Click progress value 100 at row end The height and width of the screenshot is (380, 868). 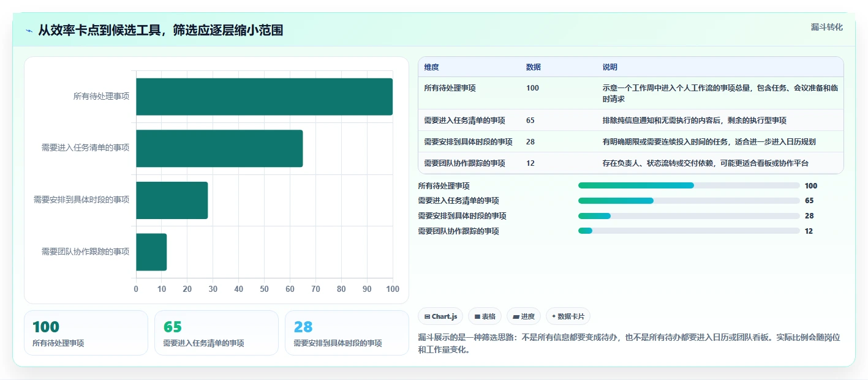coord(811,186)
